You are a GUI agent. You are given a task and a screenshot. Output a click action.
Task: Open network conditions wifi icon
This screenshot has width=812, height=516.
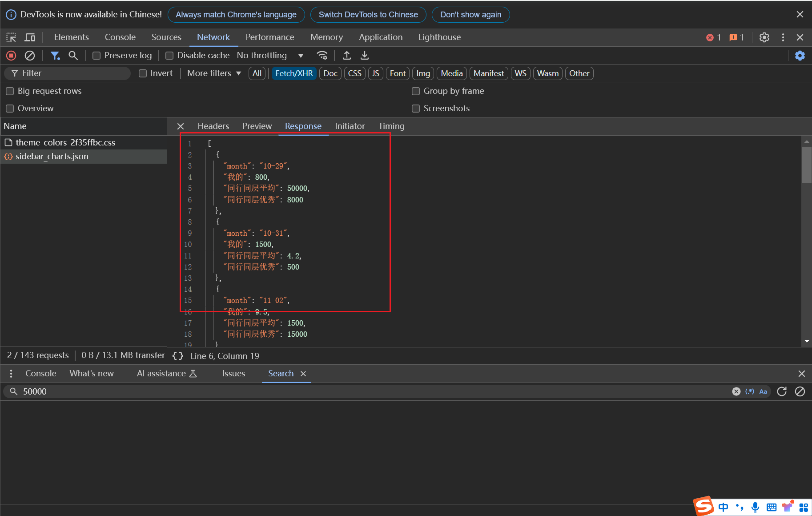322,56
